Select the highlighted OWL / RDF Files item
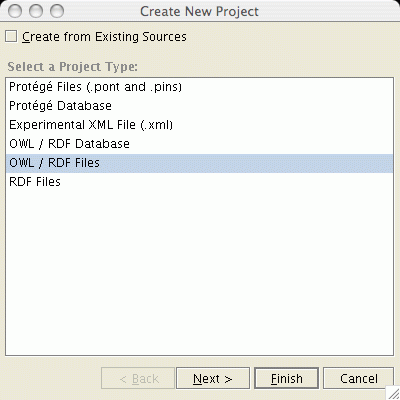 [199, 163]
